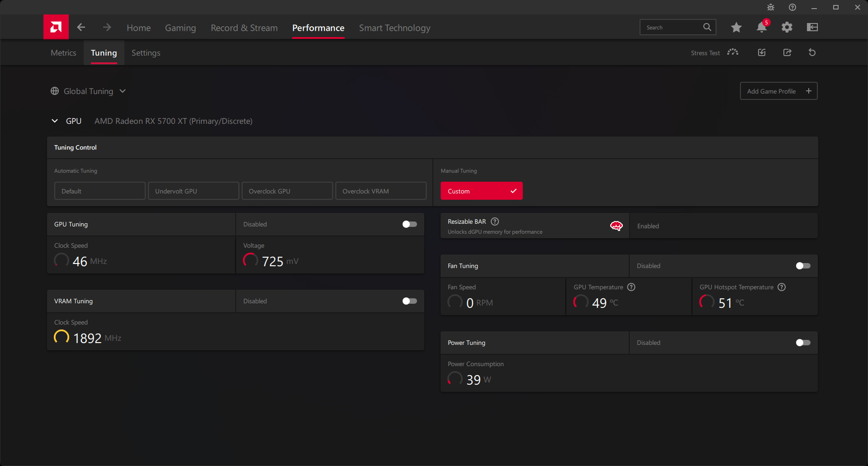Click the GPU Temperature 49 °C gauge

(x=581, y=301)
